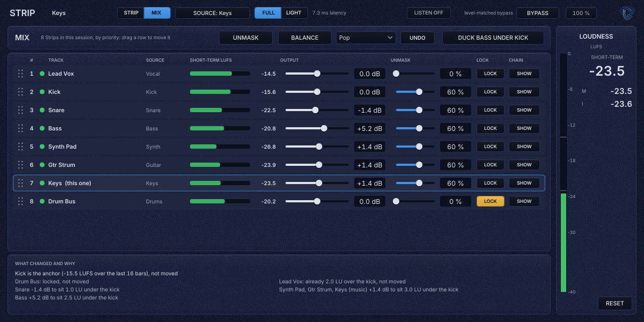
Task: Show the chain for Lead Vox
Action: pyautogui.click(x=524, y=74)
